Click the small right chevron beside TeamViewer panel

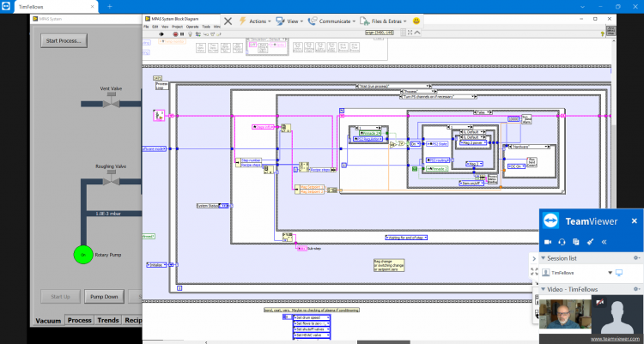click(x=534, y=258)
